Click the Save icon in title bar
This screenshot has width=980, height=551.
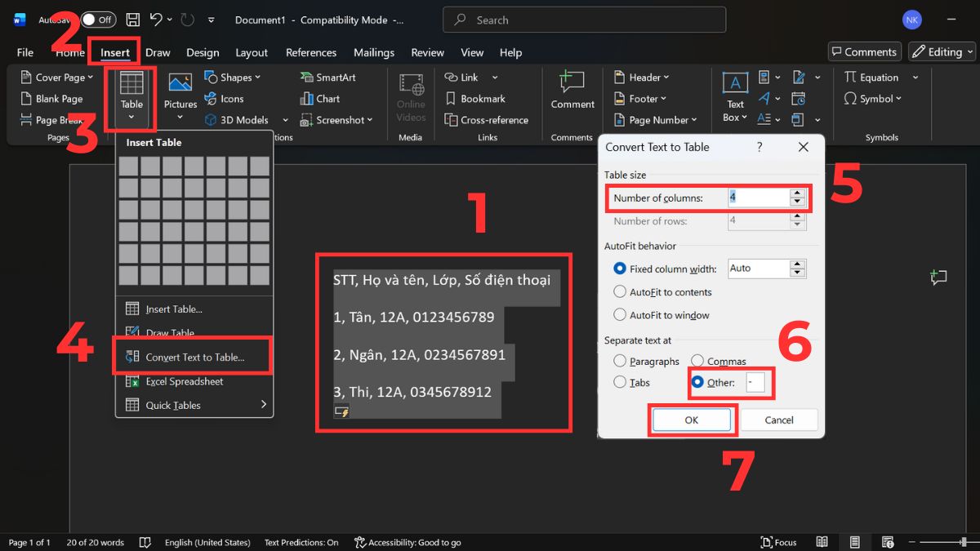click(x=133, y=20)
